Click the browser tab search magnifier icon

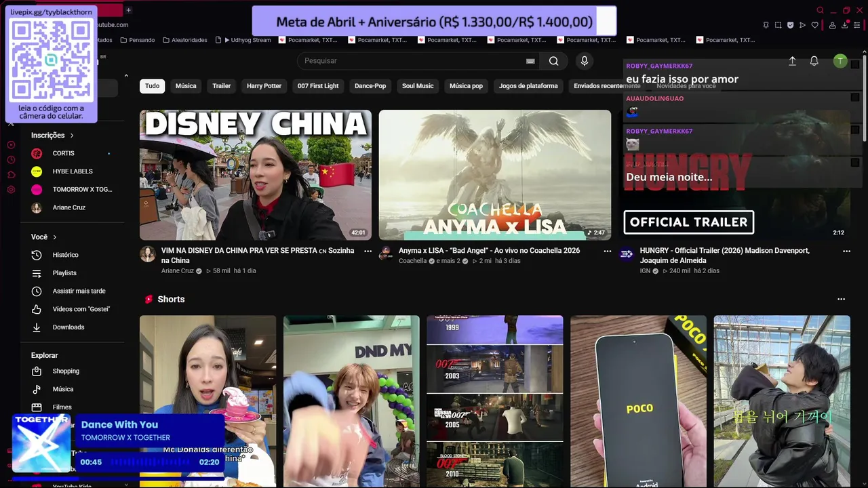[x=820, y=10]
